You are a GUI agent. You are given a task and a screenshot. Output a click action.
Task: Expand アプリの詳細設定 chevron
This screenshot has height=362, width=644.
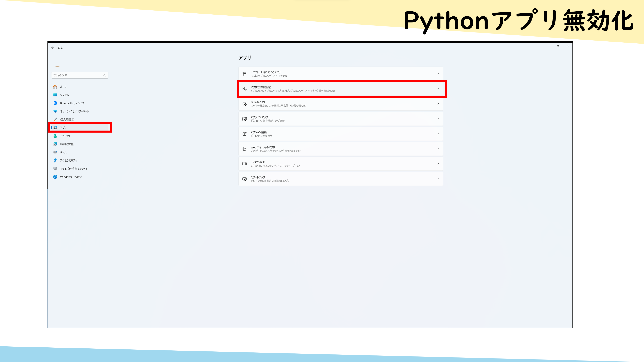click(438, 89)
